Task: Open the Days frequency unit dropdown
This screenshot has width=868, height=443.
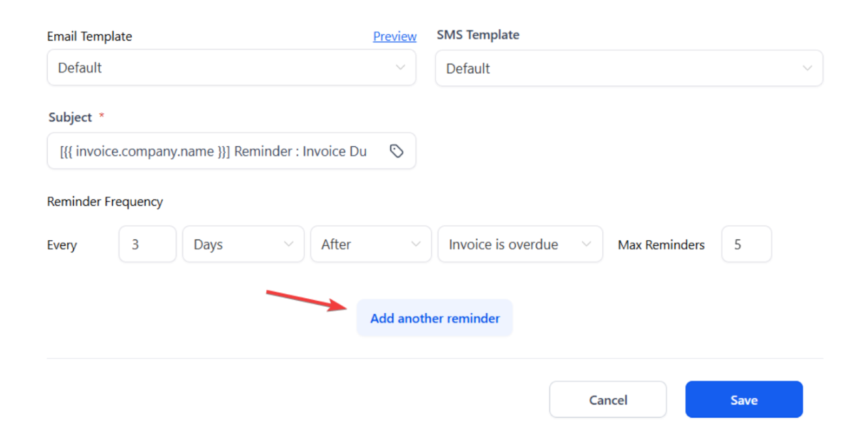Action: 243,245
